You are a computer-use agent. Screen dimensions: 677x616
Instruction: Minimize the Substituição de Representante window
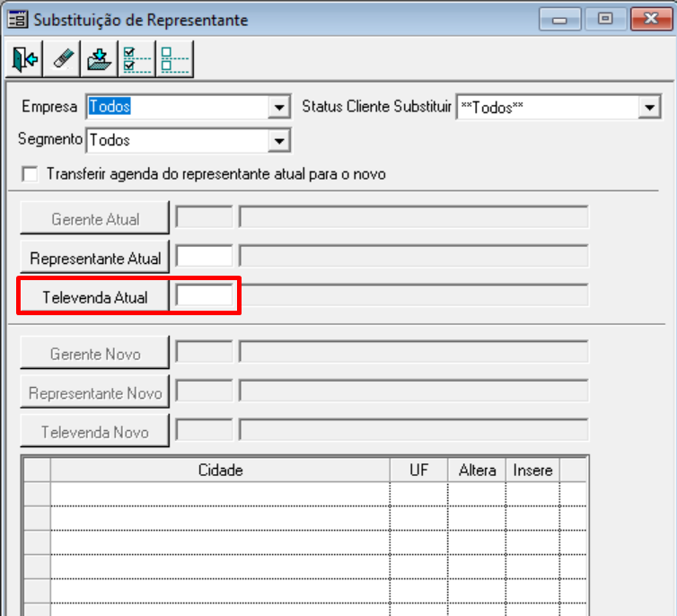(x=559, y=20)
